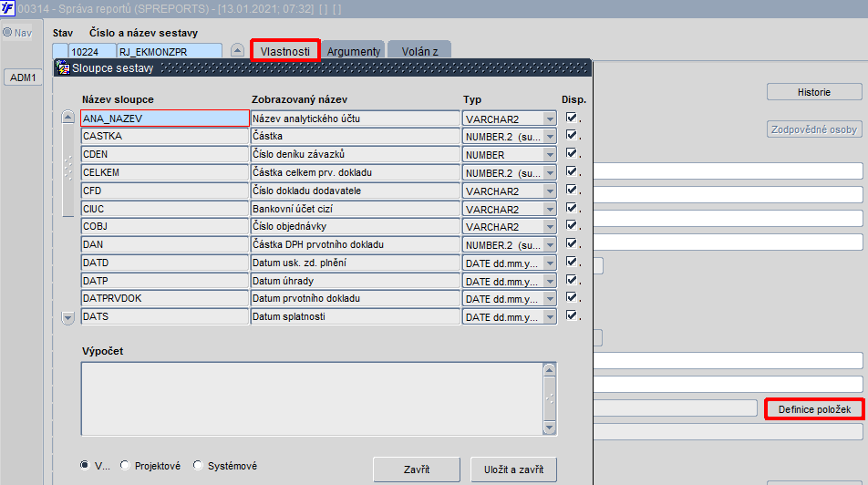This screenshot has height=485, width=868.
Task: Switch to the Argumenty tab
Action: [x=353, y=51]
